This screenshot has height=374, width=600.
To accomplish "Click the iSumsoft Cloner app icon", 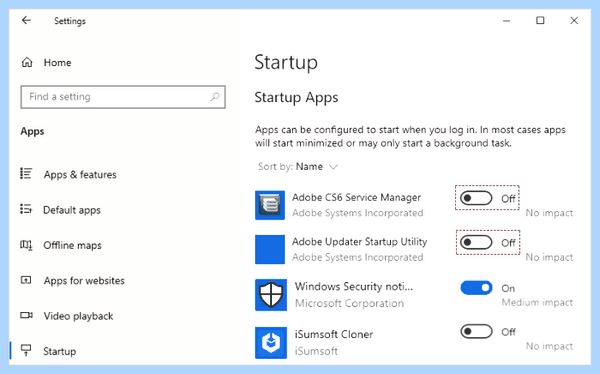I will (x=271, y=343).
